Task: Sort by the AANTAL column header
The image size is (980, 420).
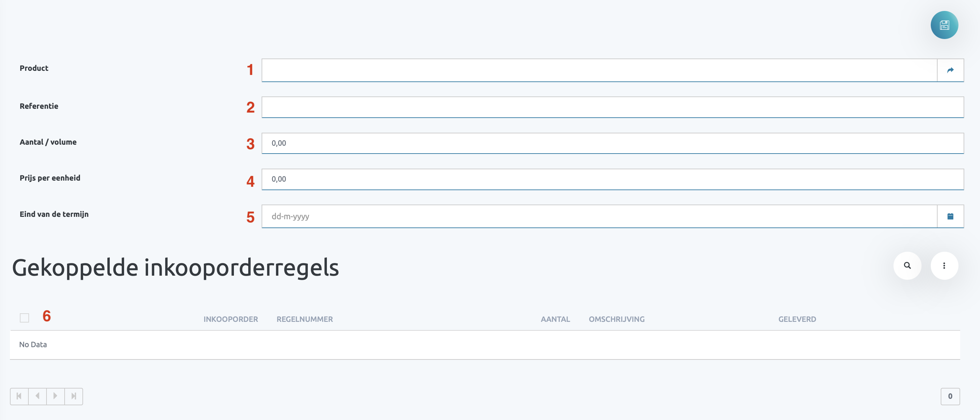Action: [x=555, y=319]
